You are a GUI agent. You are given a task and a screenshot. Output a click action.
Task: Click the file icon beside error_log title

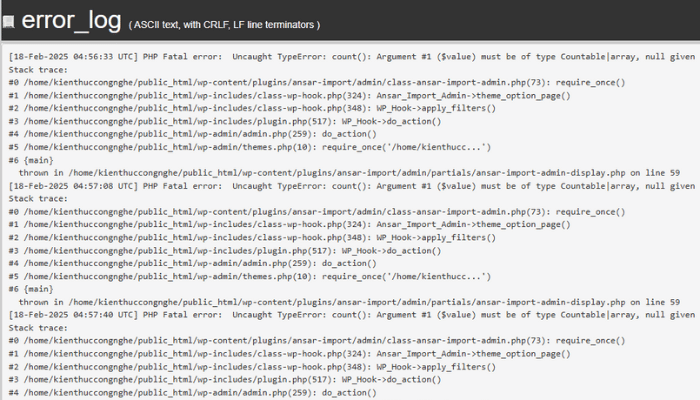10,23
